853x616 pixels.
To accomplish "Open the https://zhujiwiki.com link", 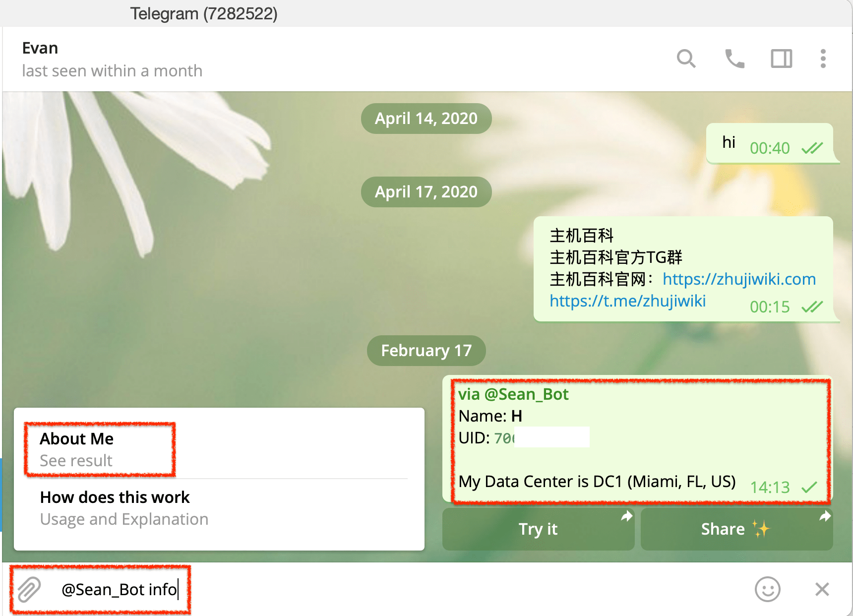I will [x=738, y=279].
